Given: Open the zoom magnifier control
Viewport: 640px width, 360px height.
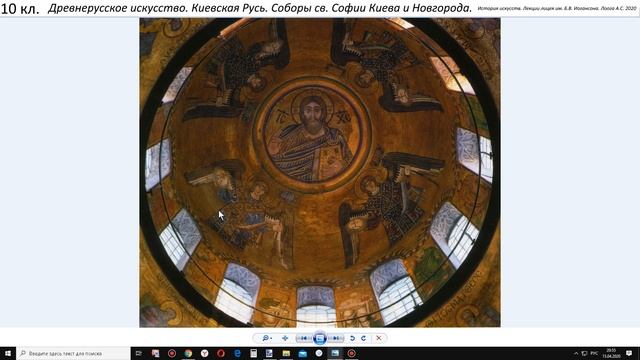Looking at the screenshot, I should [267, 338].
